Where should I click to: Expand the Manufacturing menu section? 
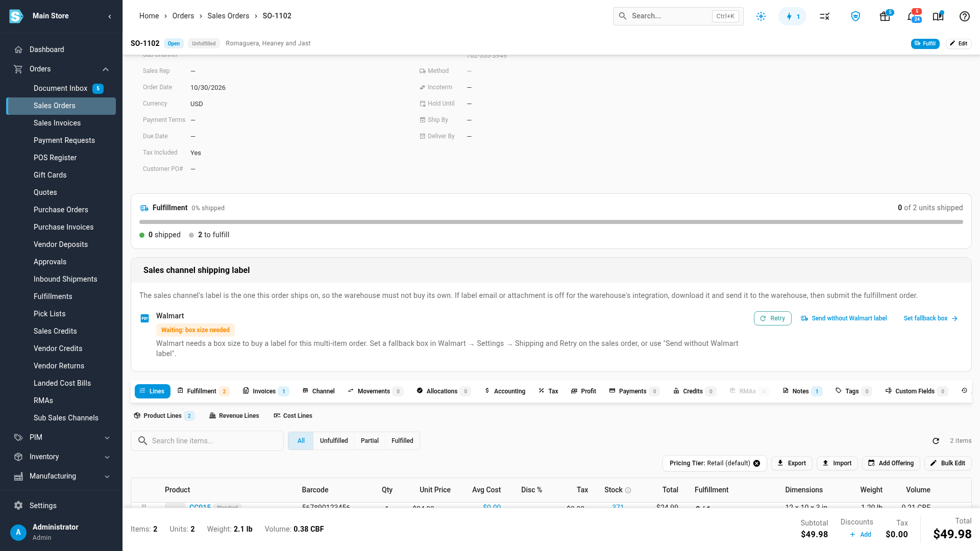pos(107,477)
